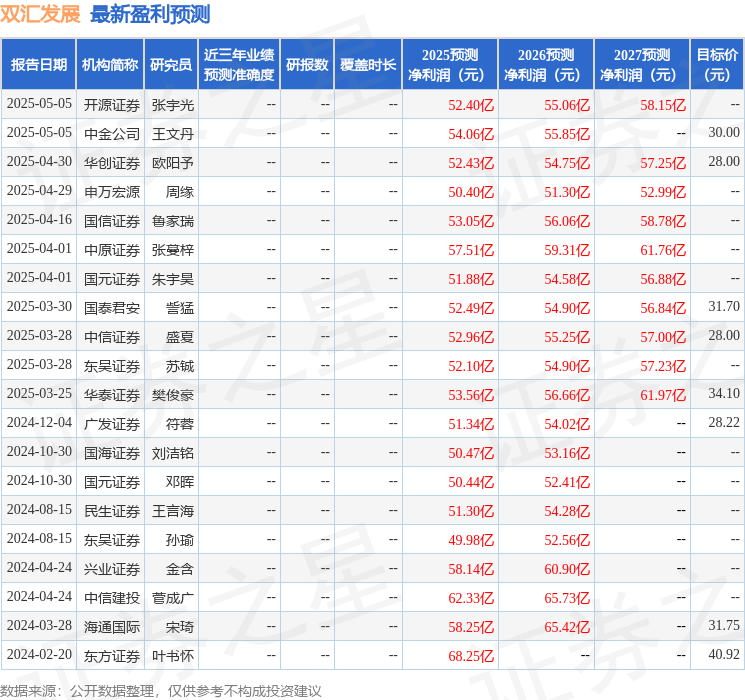Click 华创证券 institution cell
Viewport: 745px width, 700px height.
112,163
